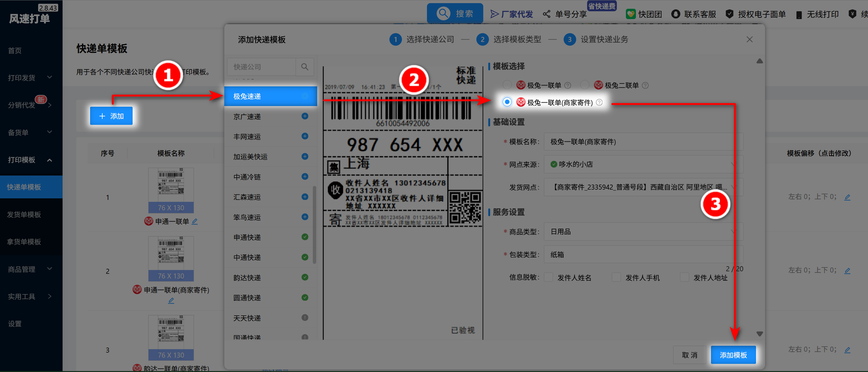868x372 pixels.
Task: Click the plus icon beside 加运美快运
Action: (305, 156)
